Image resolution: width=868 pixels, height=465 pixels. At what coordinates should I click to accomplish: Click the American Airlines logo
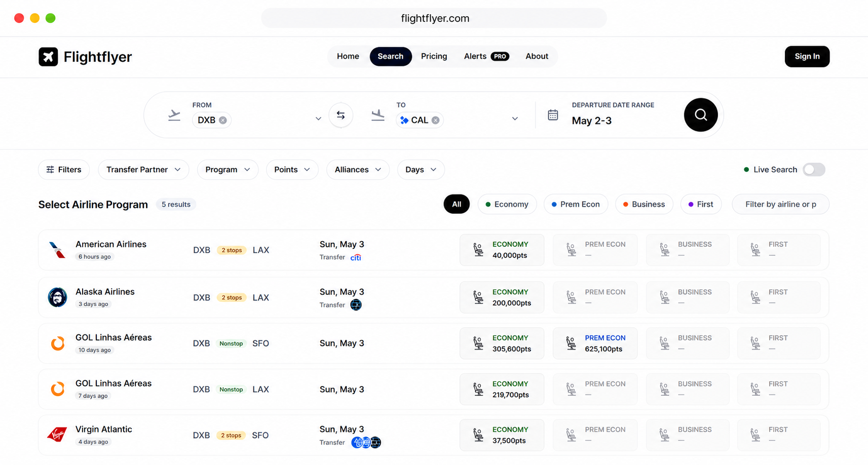pyautogui.click(x=57, y=250)
